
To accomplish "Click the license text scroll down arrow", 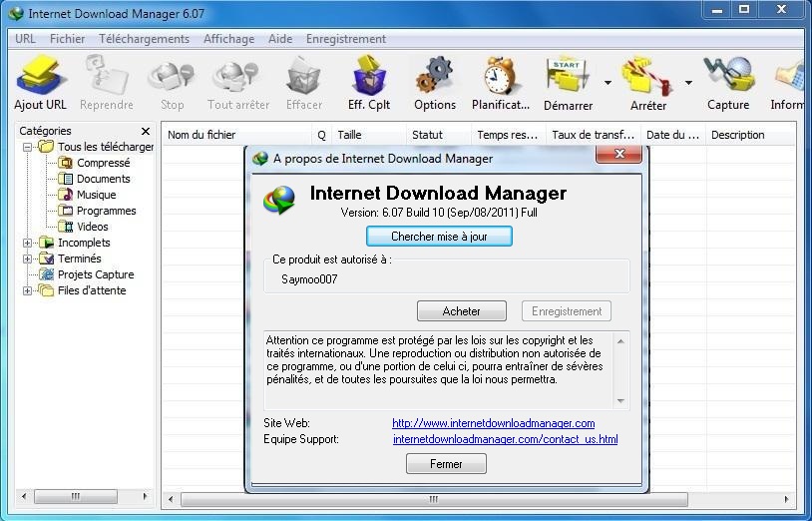I will point(620,401).
